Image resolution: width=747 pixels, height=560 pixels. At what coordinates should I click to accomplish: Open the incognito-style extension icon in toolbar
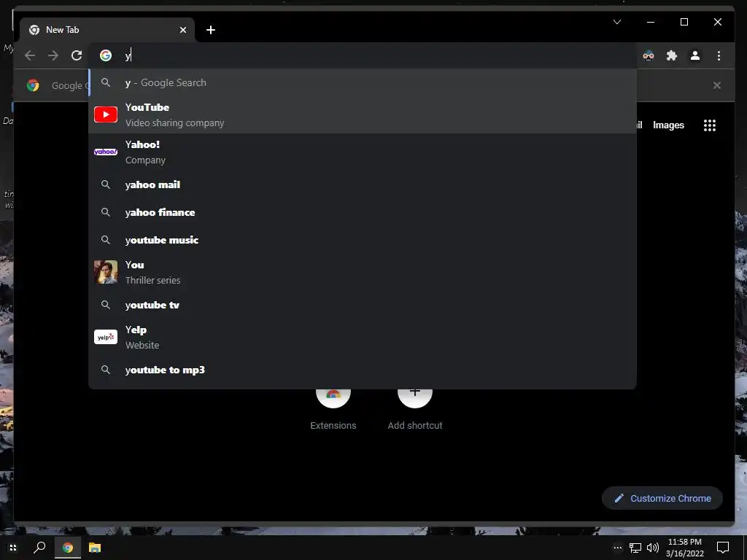tap(649, 55)
